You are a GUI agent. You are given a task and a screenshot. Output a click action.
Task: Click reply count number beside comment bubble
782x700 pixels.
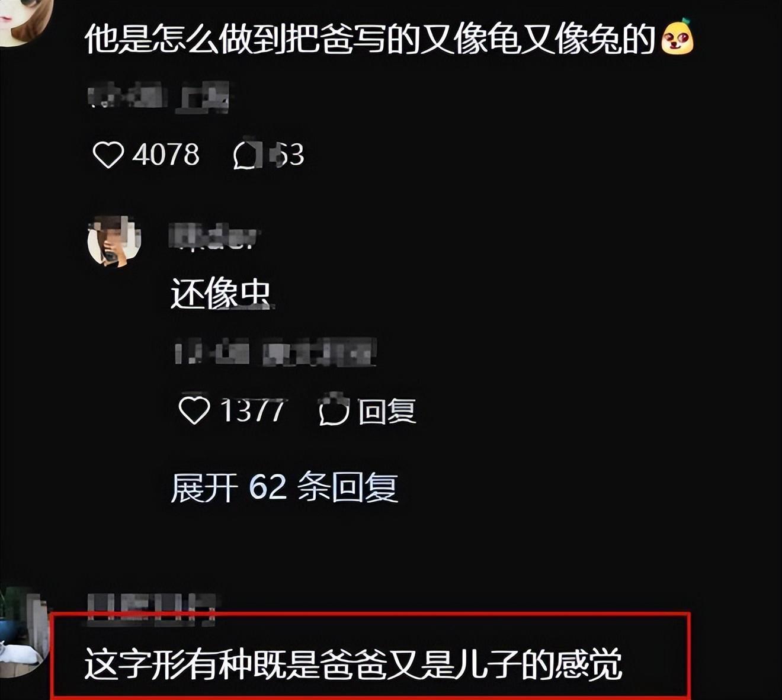(288, 155)
